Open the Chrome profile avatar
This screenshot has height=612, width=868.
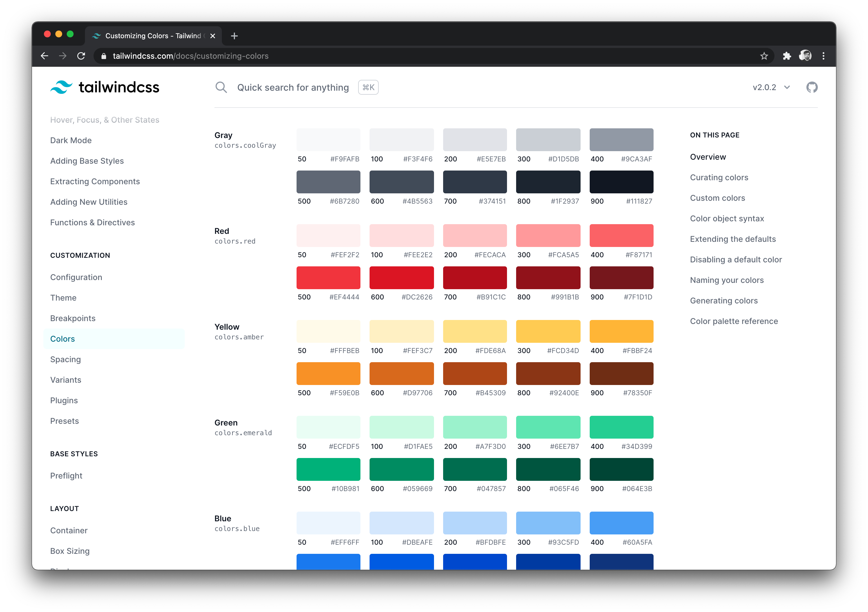(x=805, y=56)
